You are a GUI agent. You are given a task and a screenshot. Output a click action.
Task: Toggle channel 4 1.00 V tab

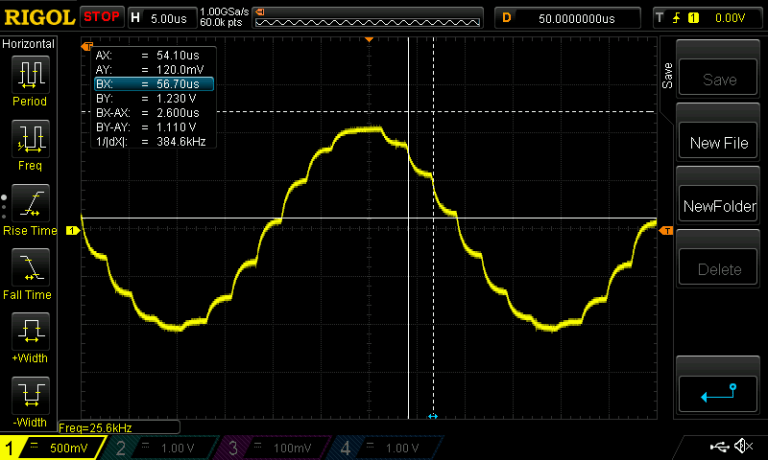click(x=387, y=448)
